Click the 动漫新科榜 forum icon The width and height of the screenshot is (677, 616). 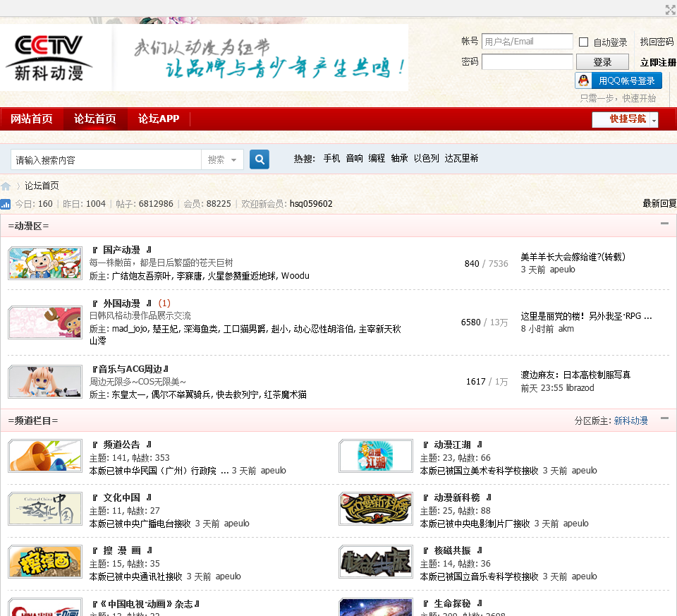376,509
